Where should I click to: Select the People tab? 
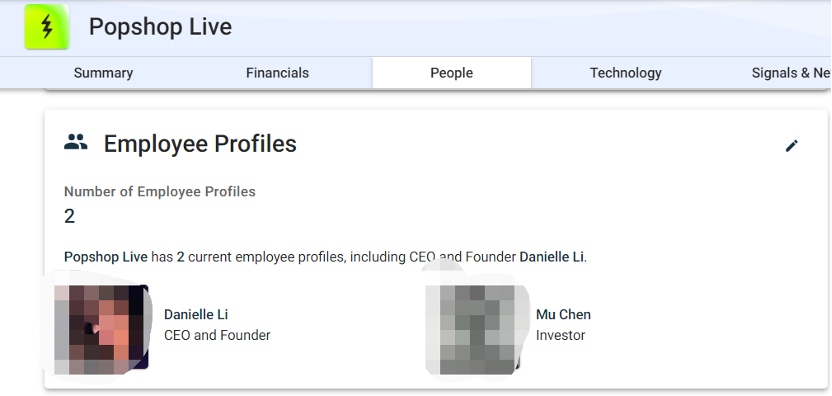452,73
